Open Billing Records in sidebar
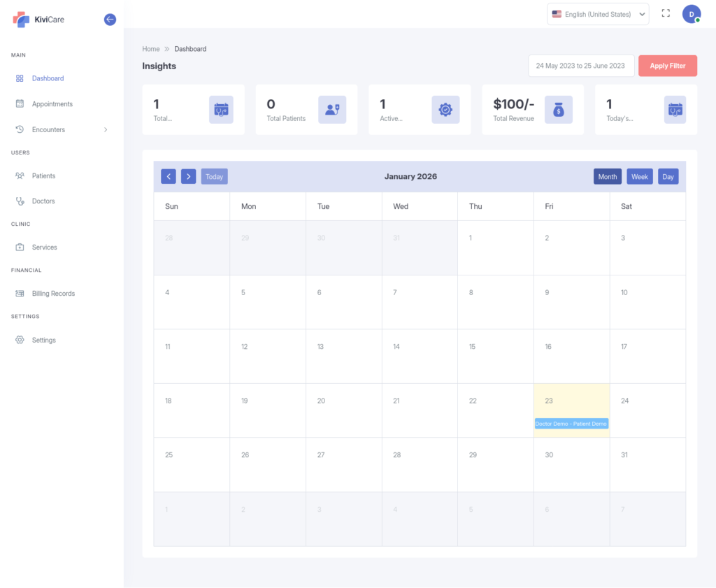The image size is (716, 588). coord(53,294)
